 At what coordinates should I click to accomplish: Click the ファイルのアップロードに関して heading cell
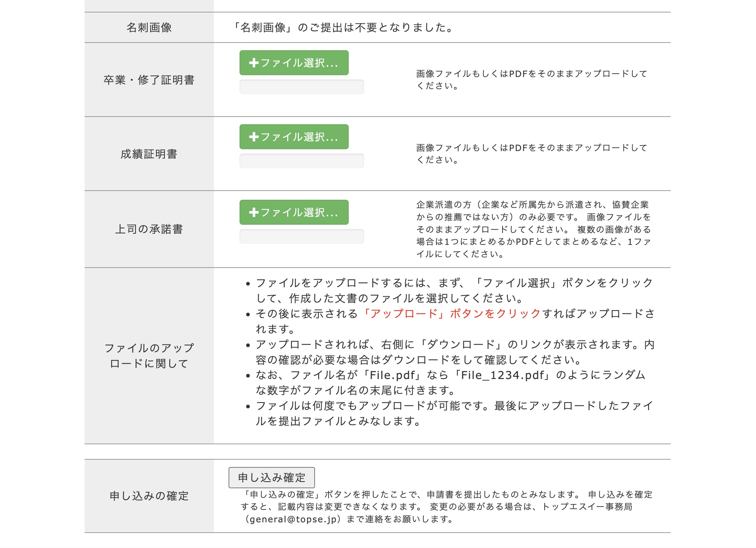(149, 356)
